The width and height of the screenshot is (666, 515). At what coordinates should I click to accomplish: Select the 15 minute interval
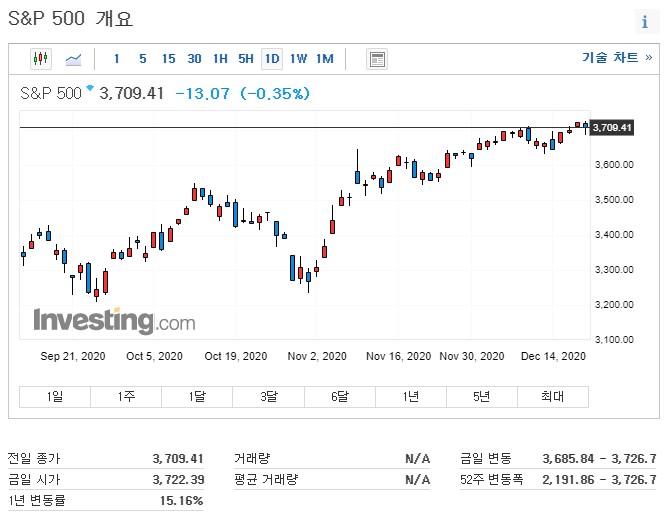169,59
